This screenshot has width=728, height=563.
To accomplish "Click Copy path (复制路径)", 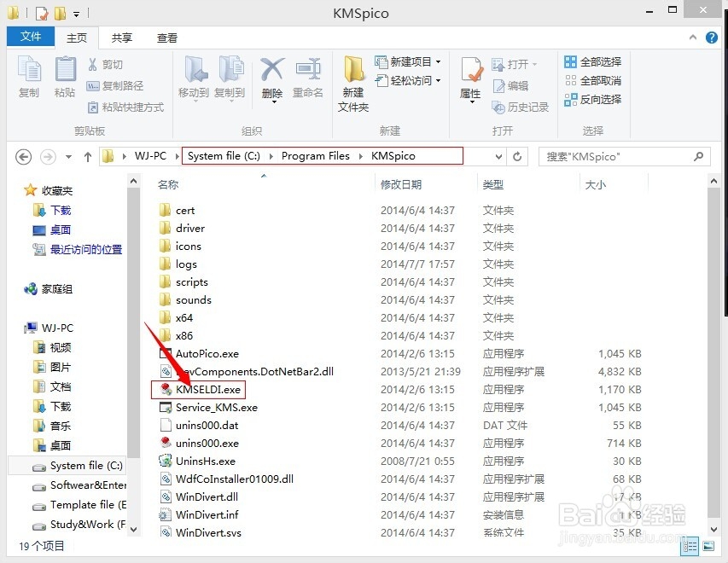I will 115,85.
